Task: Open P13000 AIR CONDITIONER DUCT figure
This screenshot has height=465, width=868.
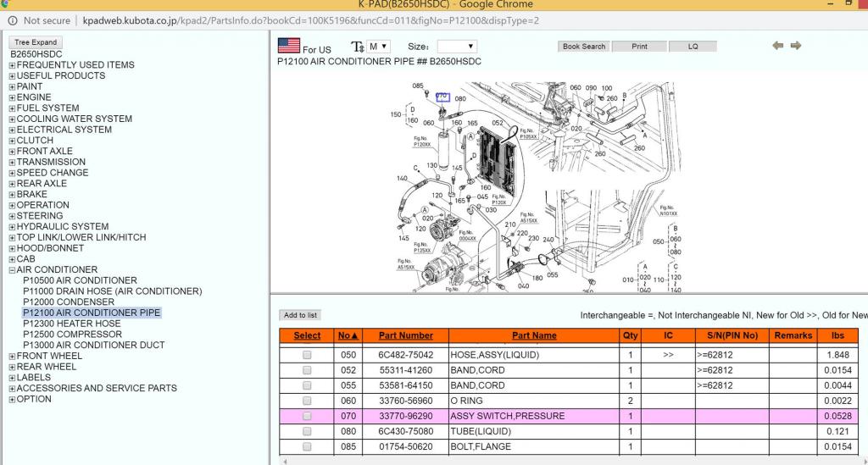Action: pos(93,345)
